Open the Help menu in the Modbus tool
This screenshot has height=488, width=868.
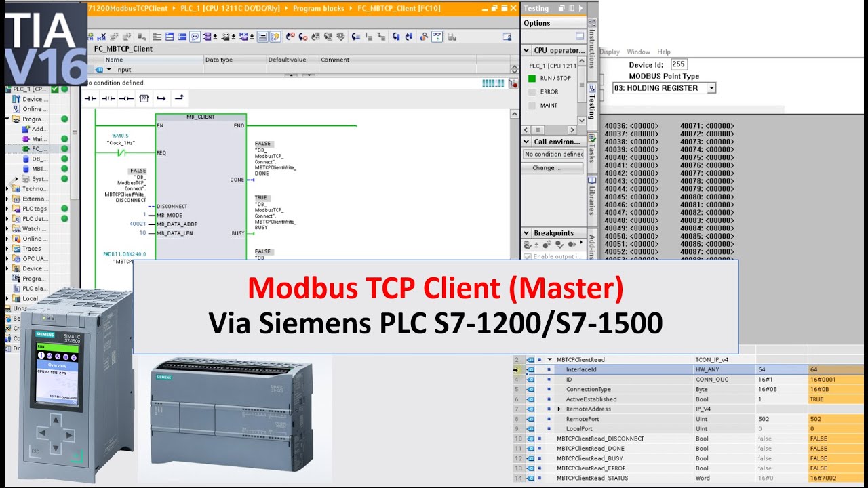click(664, 52)
